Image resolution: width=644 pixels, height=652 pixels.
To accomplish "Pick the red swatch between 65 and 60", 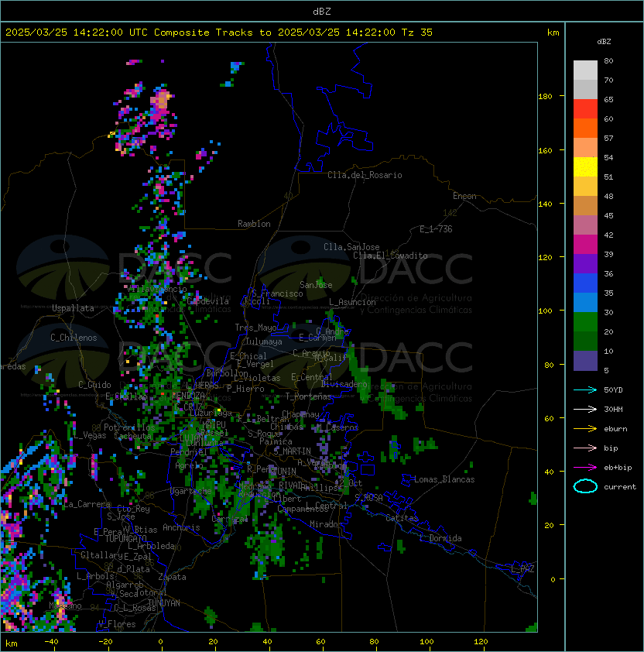I will click(585, 109).
